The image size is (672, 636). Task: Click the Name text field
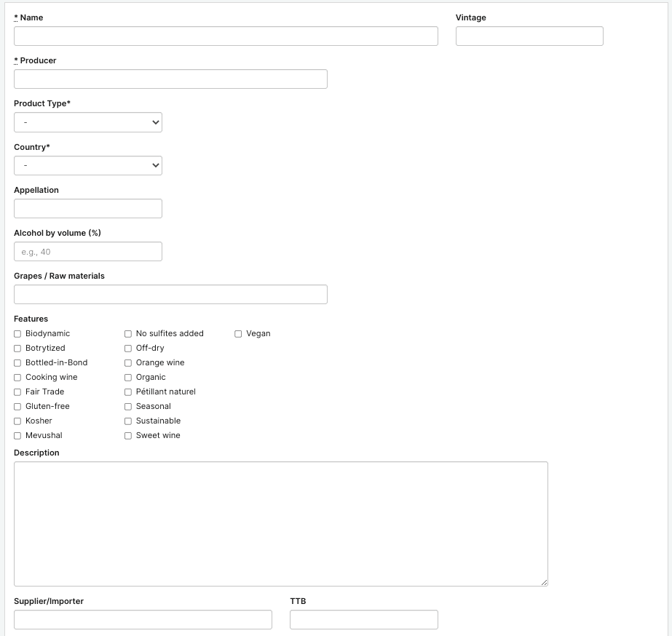(226, 36)
